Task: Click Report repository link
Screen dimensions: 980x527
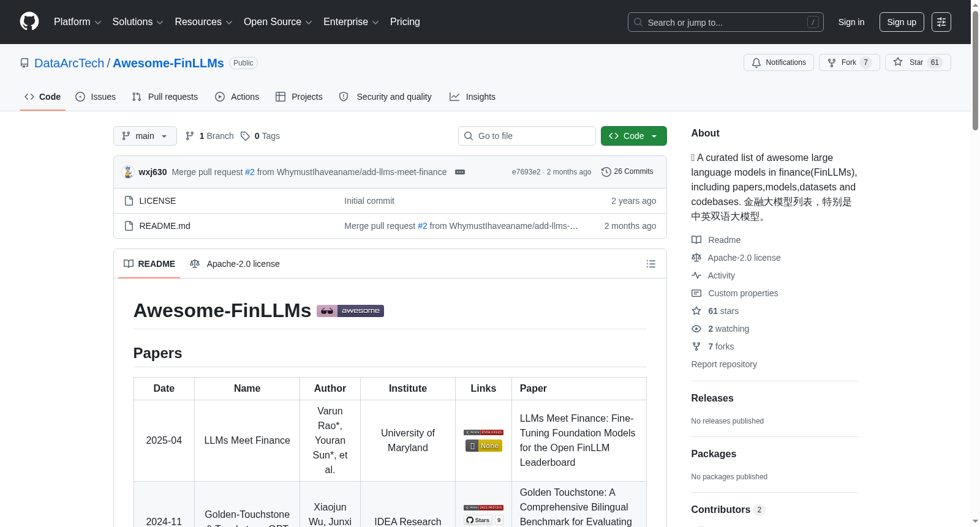Action: point(724,364)
